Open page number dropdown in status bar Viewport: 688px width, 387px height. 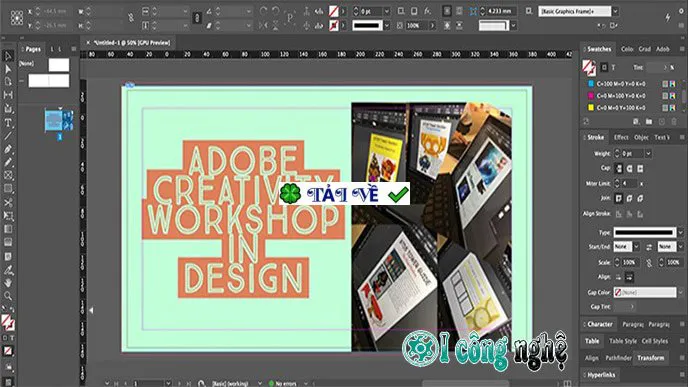pyautogui.click(x=168, y=383)
